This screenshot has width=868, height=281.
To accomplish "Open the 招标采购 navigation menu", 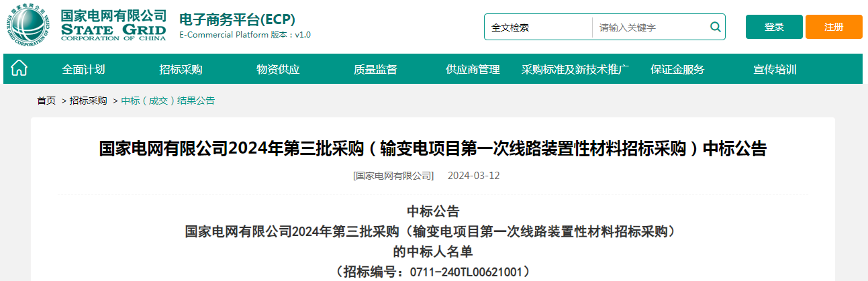I will coord(181,69).
